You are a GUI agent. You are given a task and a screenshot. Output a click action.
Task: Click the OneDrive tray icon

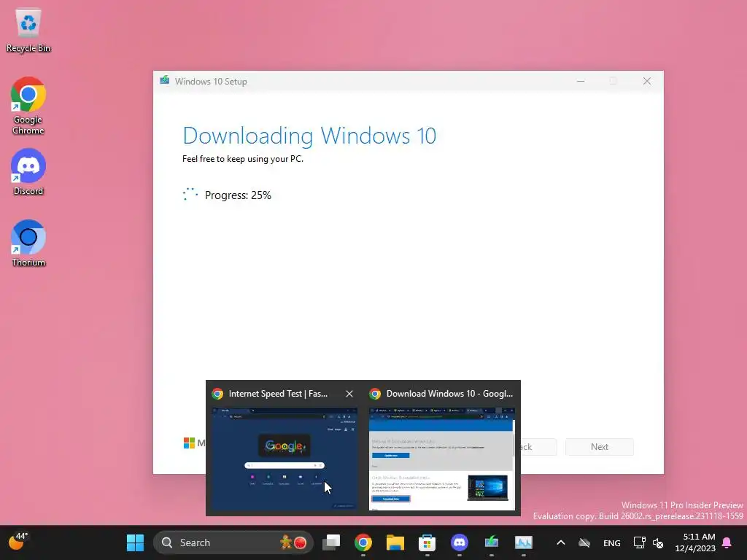[584, 542]
